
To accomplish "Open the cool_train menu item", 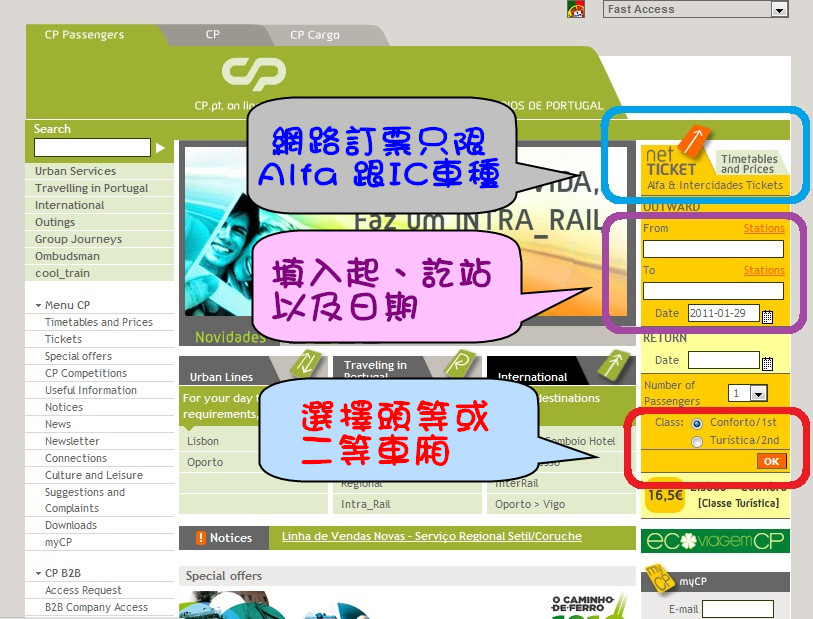I will [x=62, y=274].
